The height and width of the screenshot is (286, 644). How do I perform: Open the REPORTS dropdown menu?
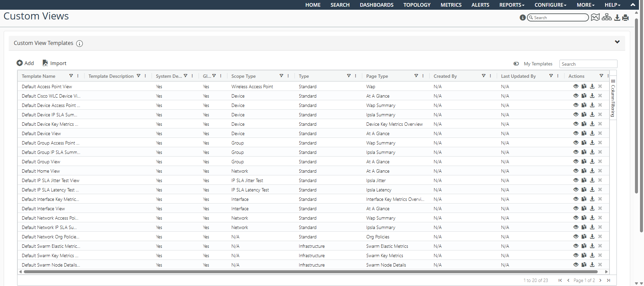tap(512, 5)
